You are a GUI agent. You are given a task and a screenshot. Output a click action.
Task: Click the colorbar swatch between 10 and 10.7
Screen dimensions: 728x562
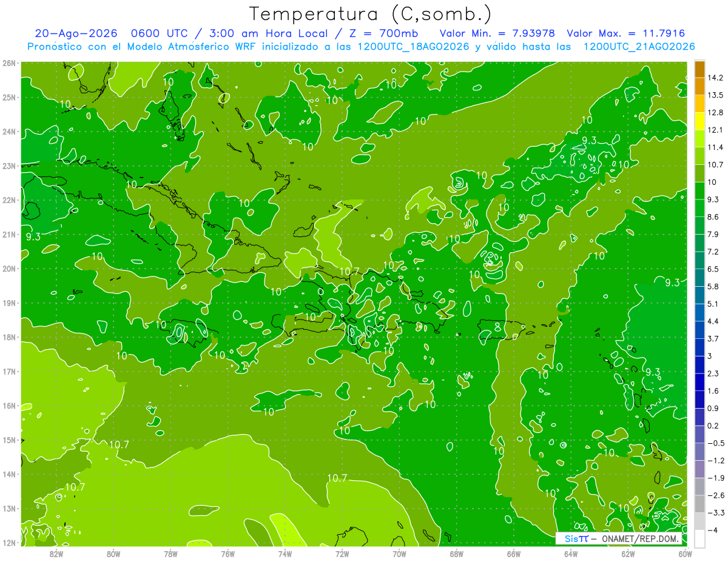pyautogui.click(x=699, y=174)
